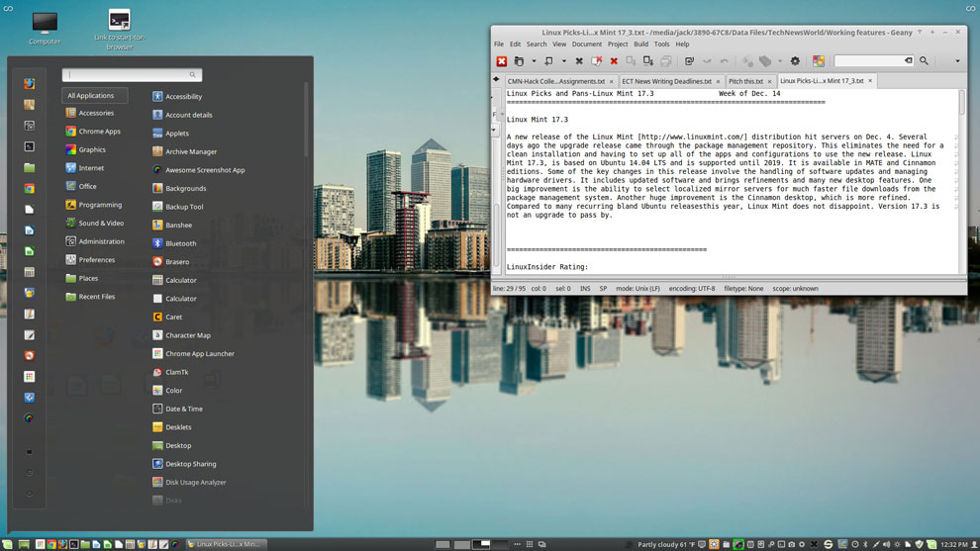Screen dimensions: 980x551
Task: Click the volume icon in system tray
Action: [886, 544]
